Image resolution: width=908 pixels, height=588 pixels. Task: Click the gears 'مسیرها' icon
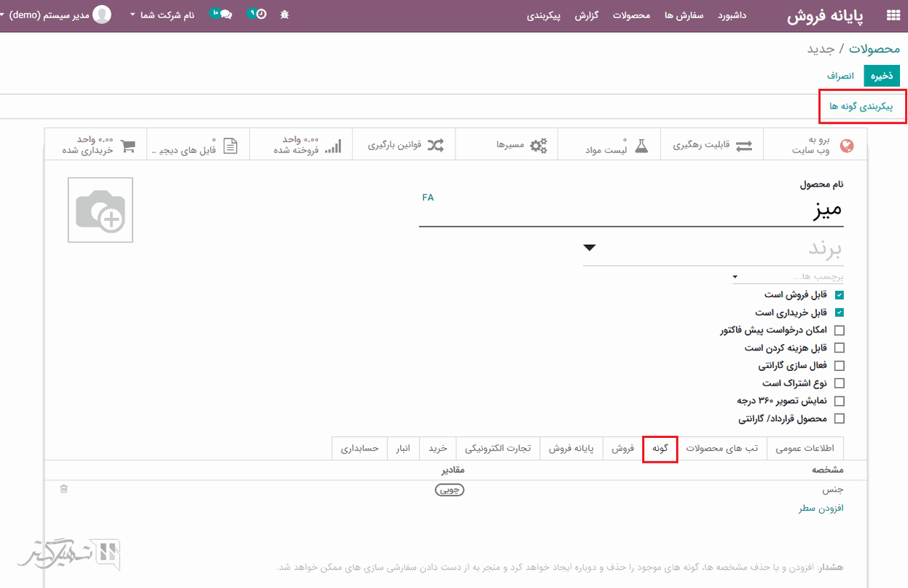[x=538, y=145]
